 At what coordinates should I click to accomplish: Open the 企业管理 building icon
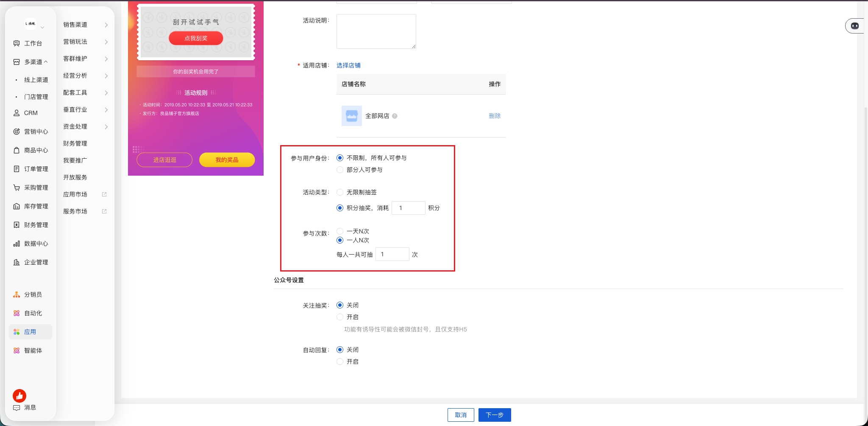point(17,262)
